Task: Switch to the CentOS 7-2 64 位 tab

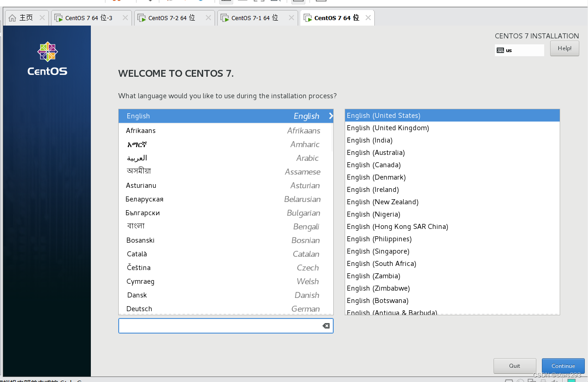Action: click(x=174, y=18)
